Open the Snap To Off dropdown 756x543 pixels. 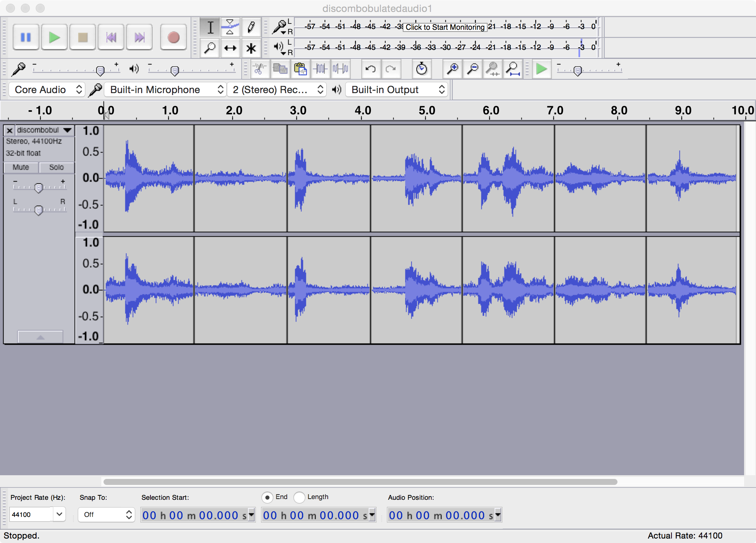(107, 514)
